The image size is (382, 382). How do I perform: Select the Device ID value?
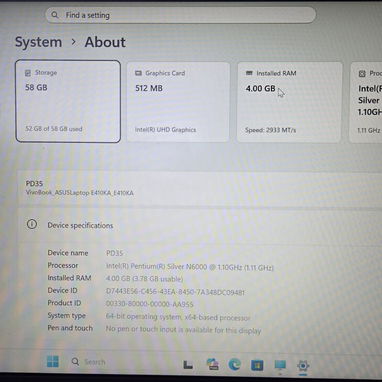click(175, 292)
